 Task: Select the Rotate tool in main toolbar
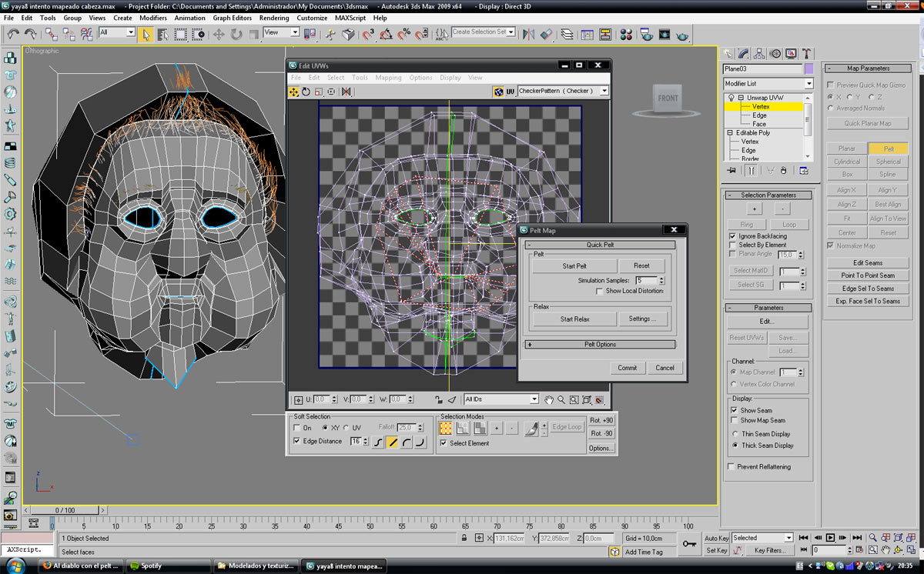[236, 34]
